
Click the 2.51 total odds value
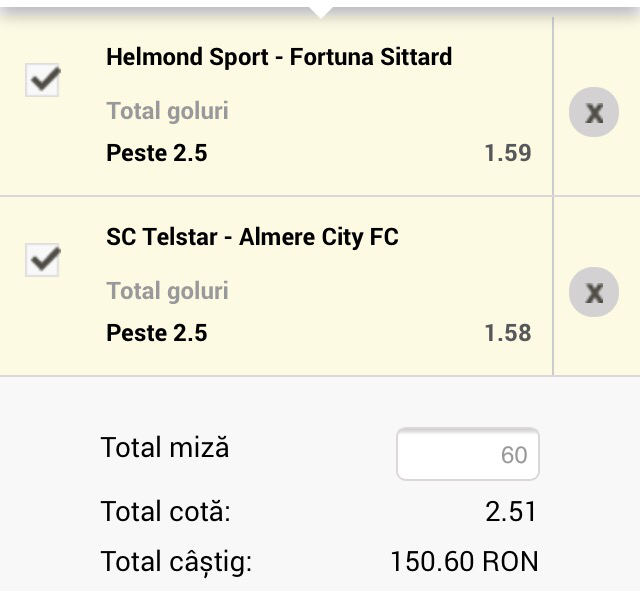510,513
